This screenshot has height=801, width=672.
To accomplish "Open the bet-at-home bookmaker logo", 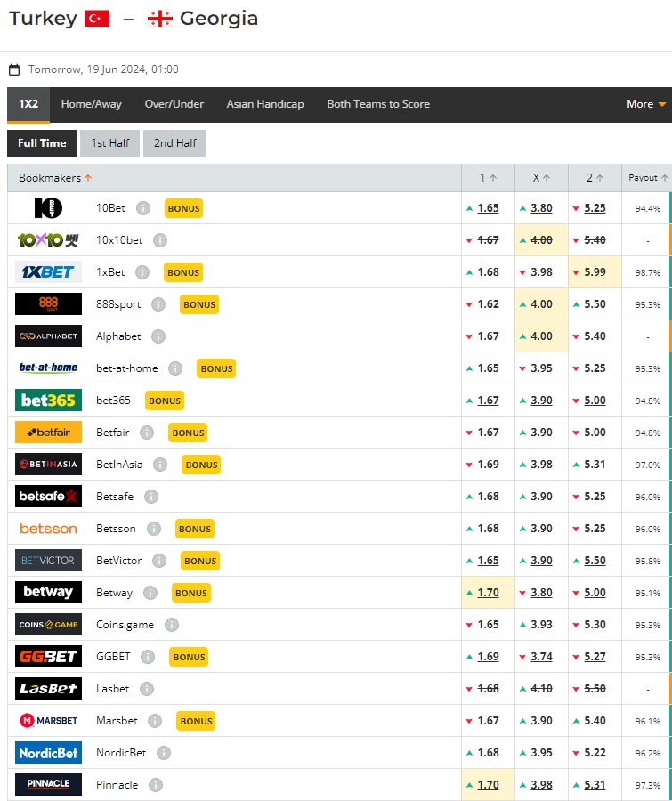I will 48,368.
